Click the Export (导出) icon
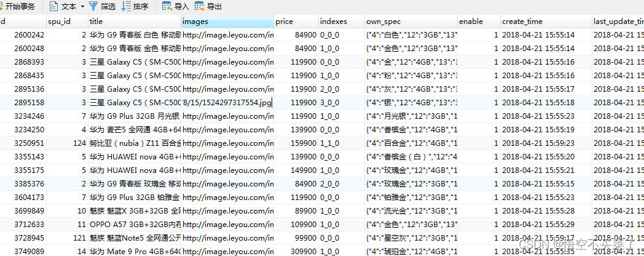Viewport: 644px width, 256px height. [200, 6]
